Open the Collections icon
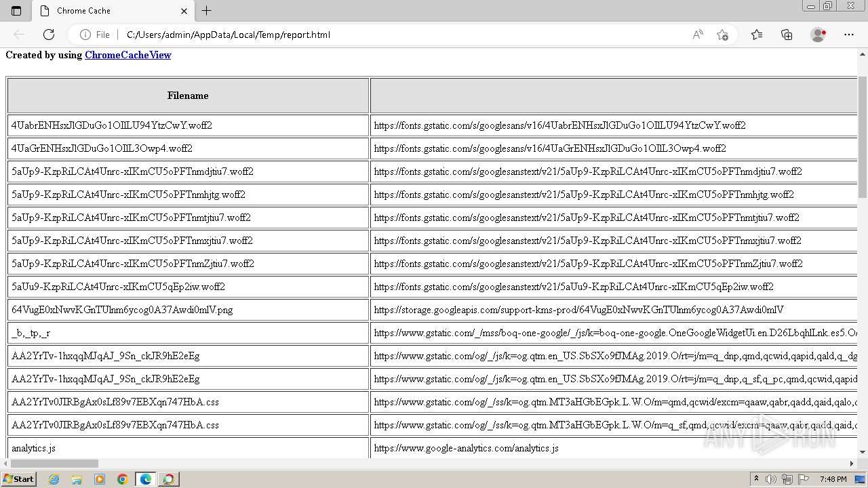868x488 pixels. (787, 35)
